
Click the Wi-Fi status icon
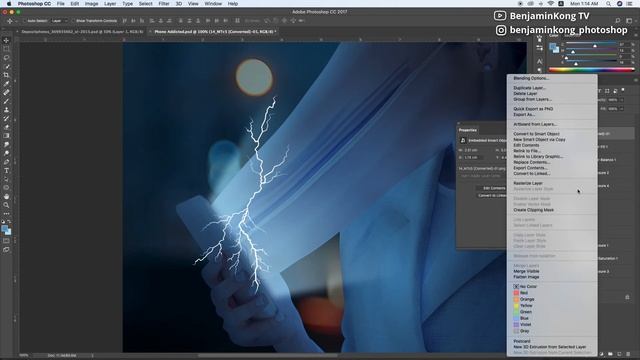551,4
